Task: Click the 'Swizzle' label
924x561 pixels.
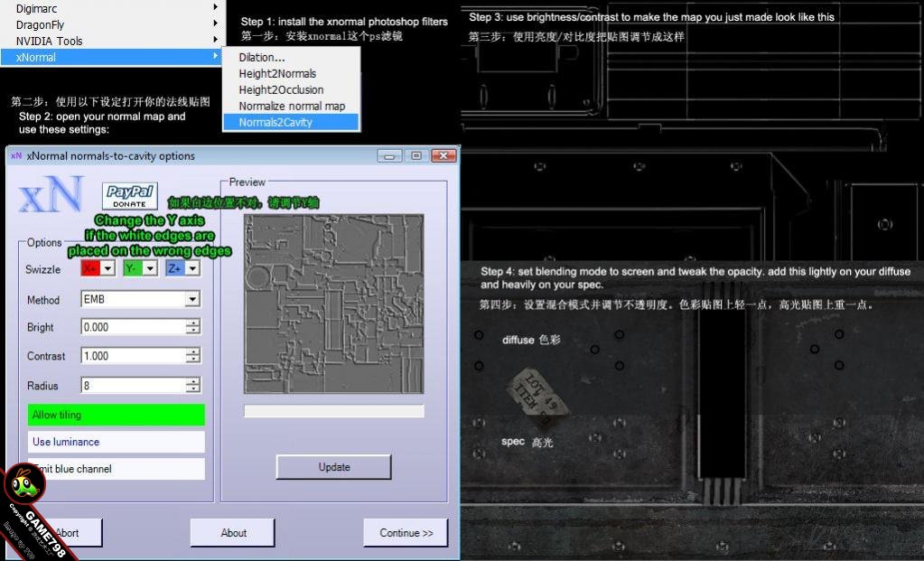Action: tap(43, 269)
